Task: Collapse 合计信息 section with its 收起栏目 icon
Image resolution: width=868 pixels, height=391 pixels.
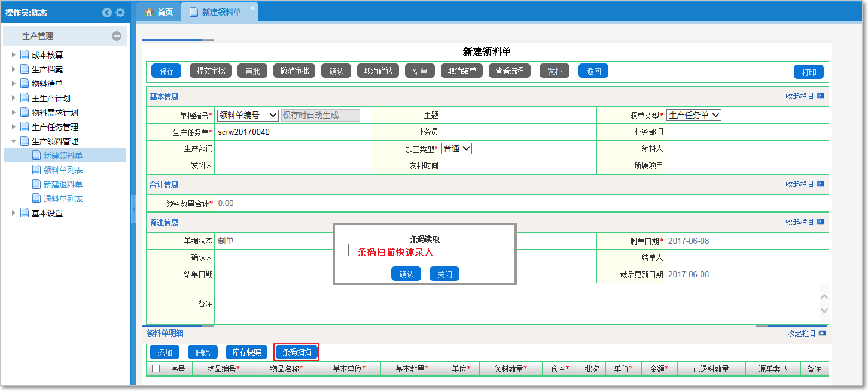Action: coord(821,184)
